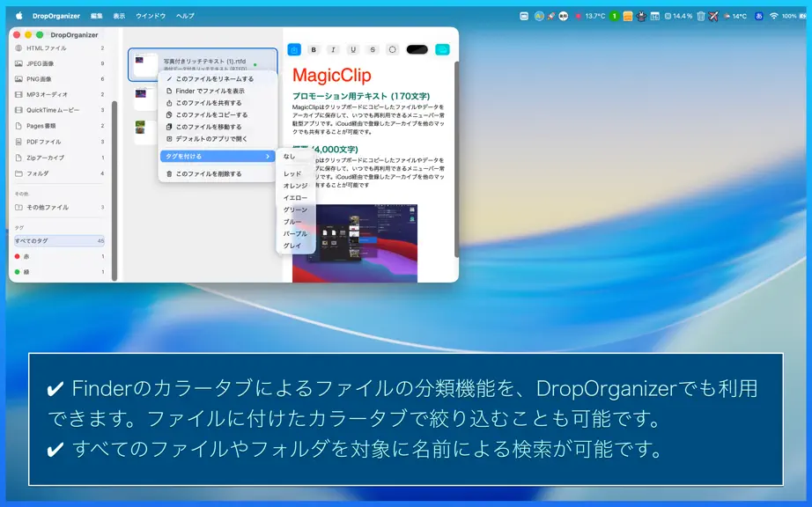Choose デフォルトのアプリで開く from the context menu

[218, 139]
